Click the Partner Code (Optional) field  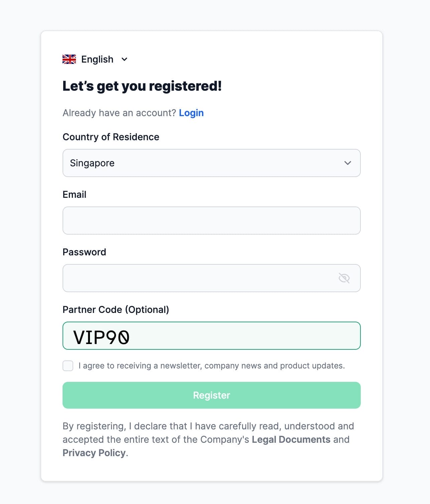click(211, 336)
